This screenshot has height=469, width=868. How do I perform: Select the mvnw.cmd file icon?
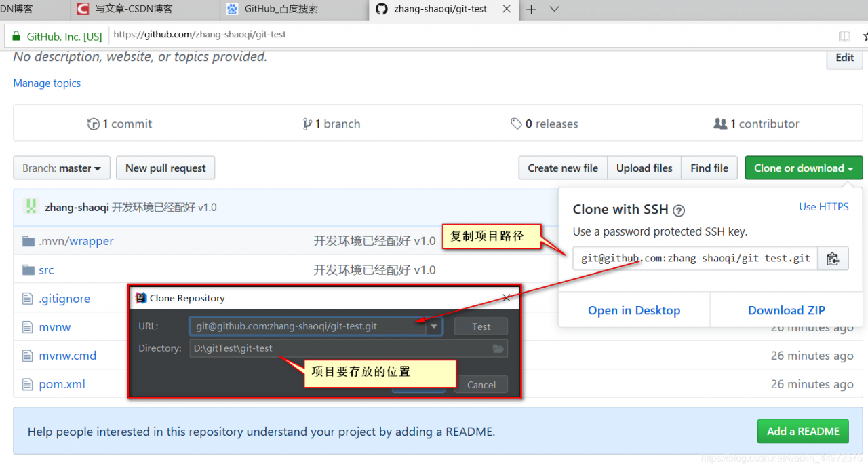tap(28, 356)
